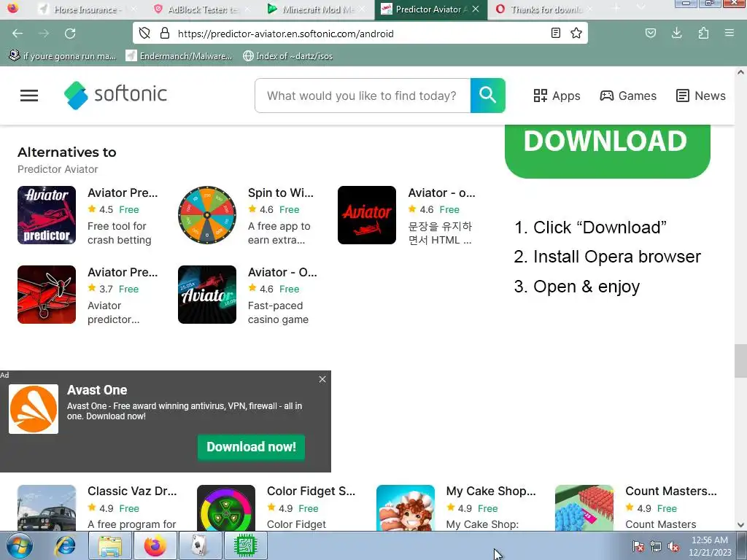Open the Softonic hamburger menu
This screenshot has width=747, height=560.
tap(29, 96)
